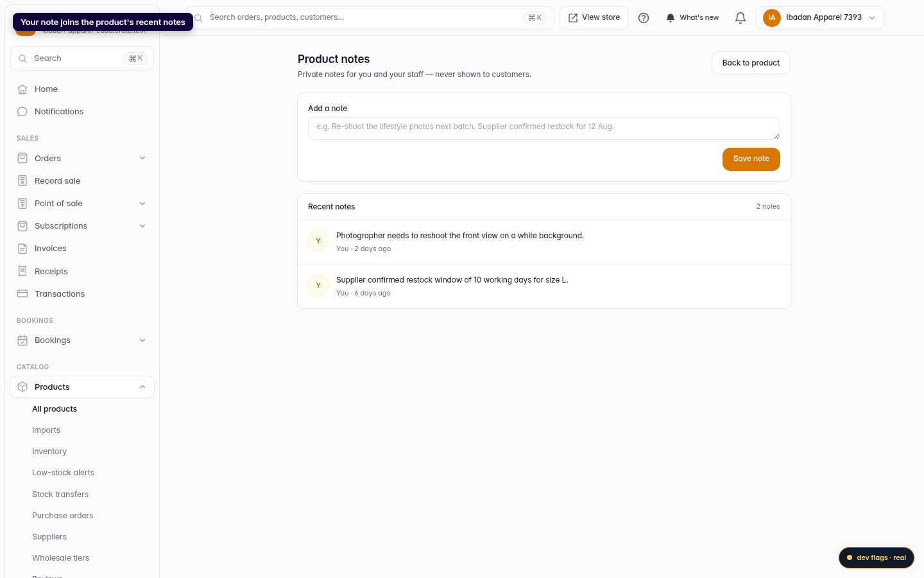Open All products submenu item
Screen dimensions: 924x578
[x=55, y=409]
